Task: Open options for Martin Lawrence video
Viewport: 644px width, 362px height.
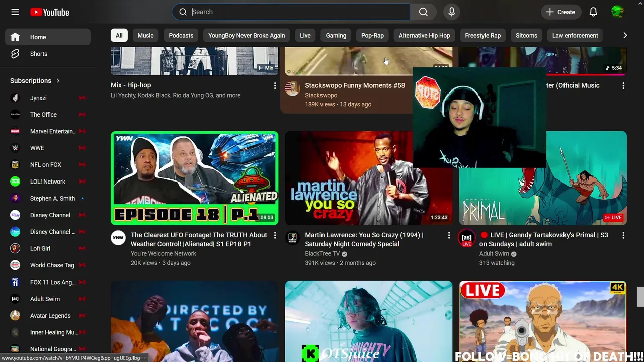Action: click(x=449, y=235)
